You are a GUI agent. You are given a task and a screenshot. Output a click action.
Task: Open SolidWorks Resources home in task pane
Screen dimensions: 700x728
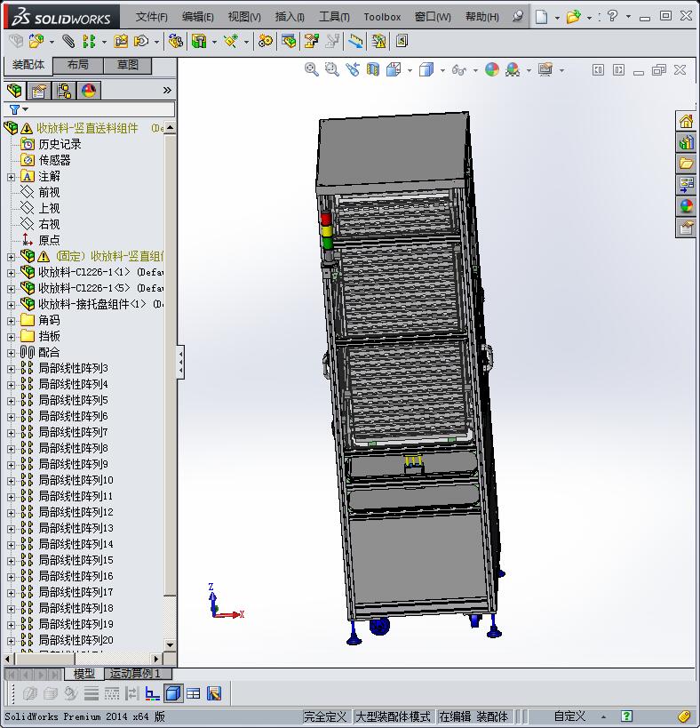coord(686,122)
